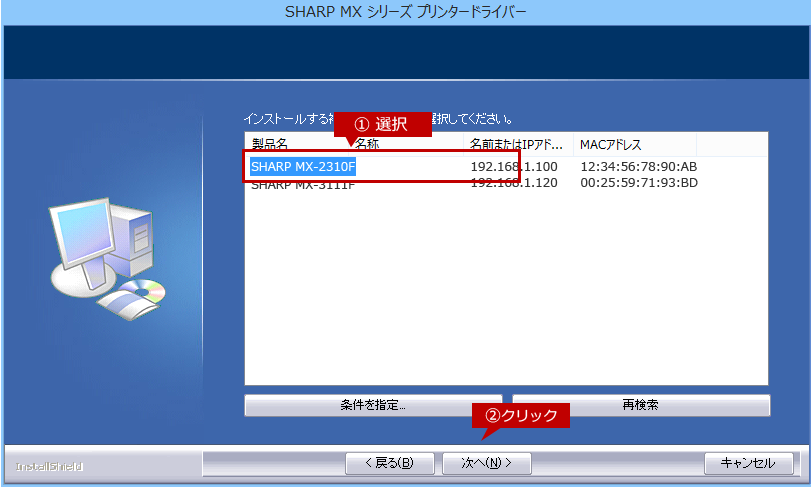Click the red ②クリック callout label
811x487 pixels.
coord(520,415)
